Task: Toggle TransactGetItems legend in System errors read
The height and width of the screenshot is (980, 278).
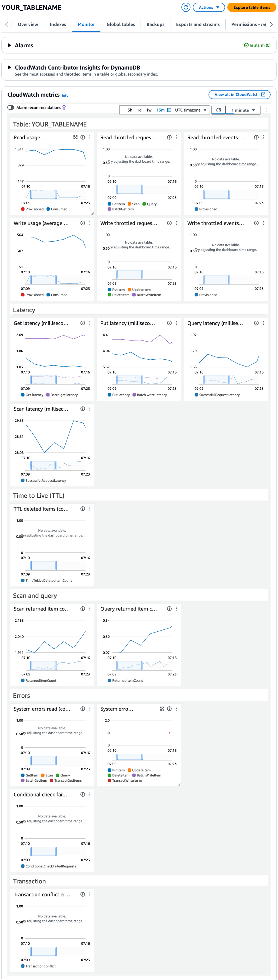Action: click(x=66, y=780)
